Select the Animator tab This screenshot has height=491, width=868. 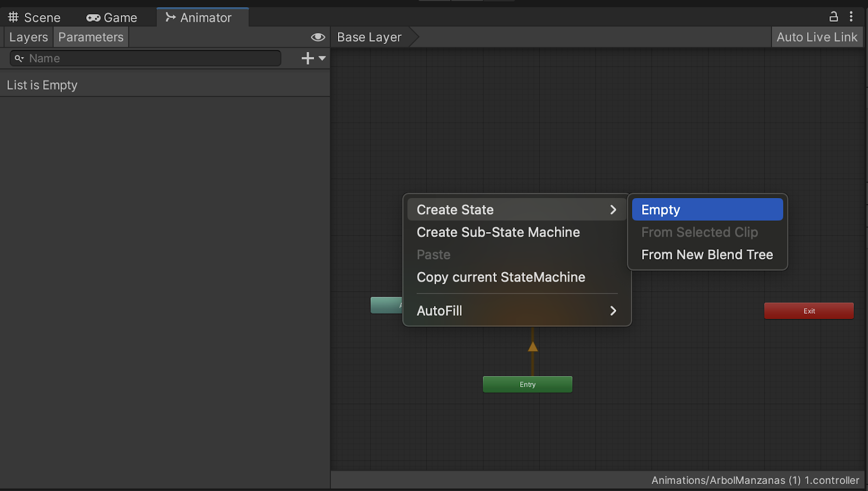[199, 18]
